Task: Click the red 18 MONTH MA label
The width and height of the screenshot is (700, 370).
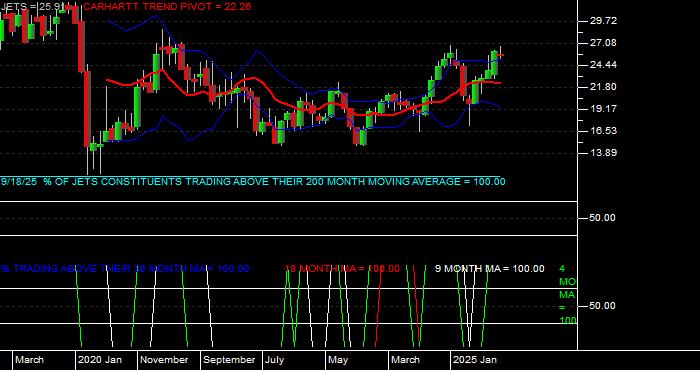Action: (342, 269)
